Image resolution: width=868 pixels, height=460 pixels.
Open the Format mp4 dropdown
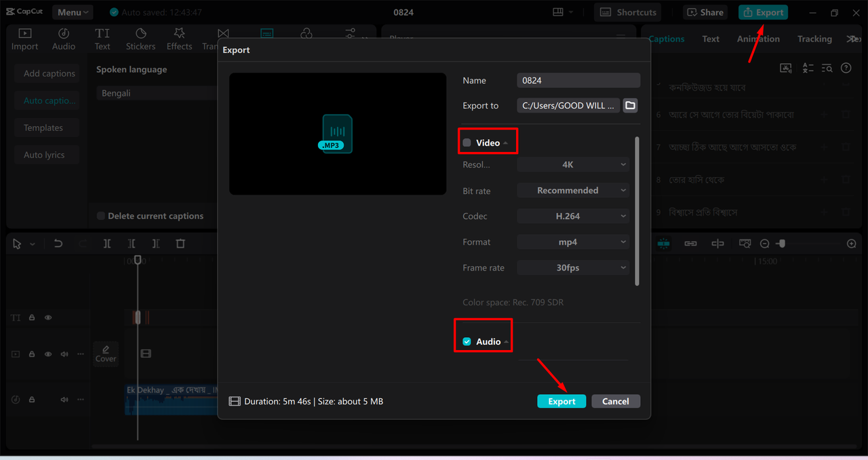(x=573, y=242)
